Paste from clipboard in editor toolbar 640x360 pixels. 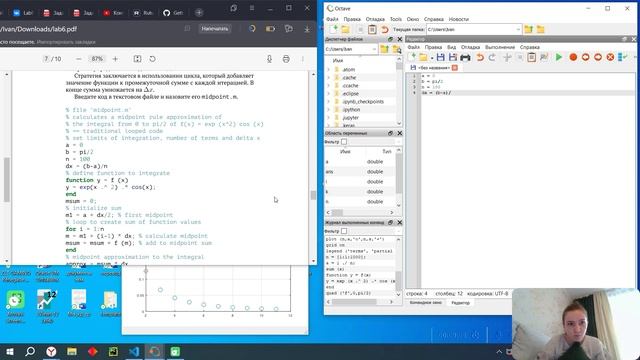click(531, 57)
